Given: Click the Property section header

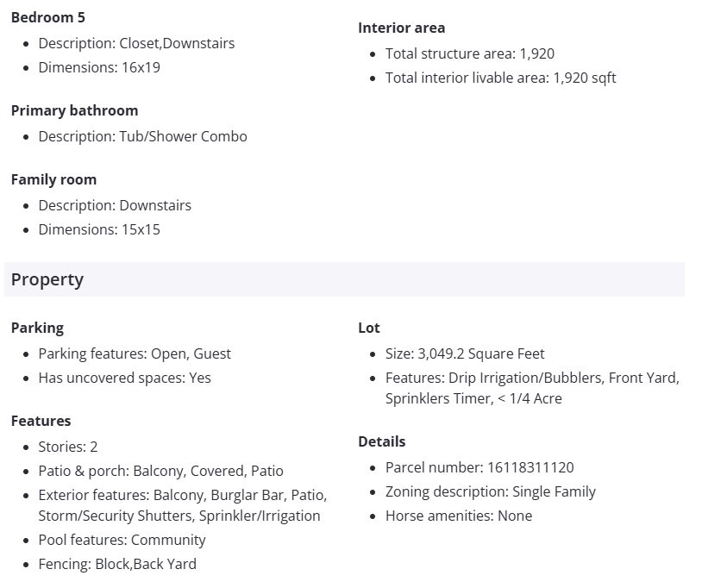Looking at the screenshot, I should [47, 279].
